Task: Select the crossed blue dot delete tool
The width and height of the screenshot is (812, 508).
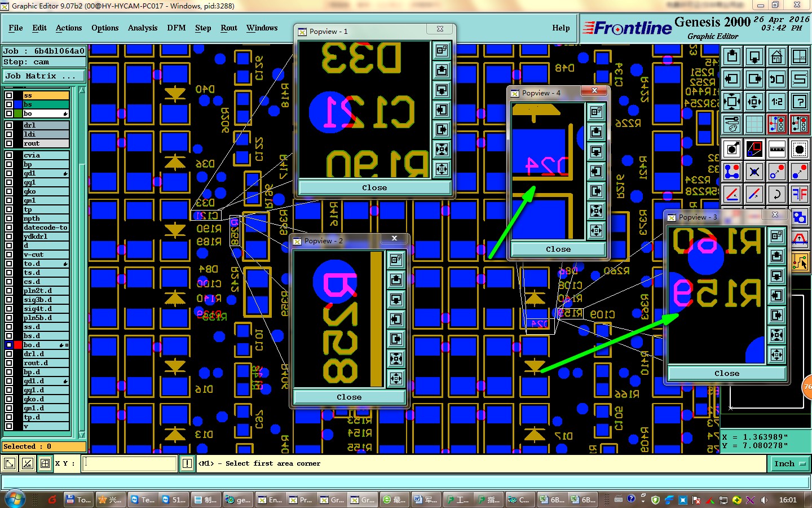Action: pyautogui.click(x=754, y=172)
